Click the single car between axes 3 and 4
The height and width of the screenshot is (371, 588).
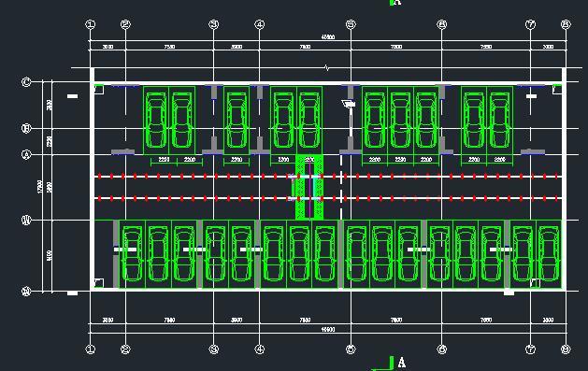237,120
